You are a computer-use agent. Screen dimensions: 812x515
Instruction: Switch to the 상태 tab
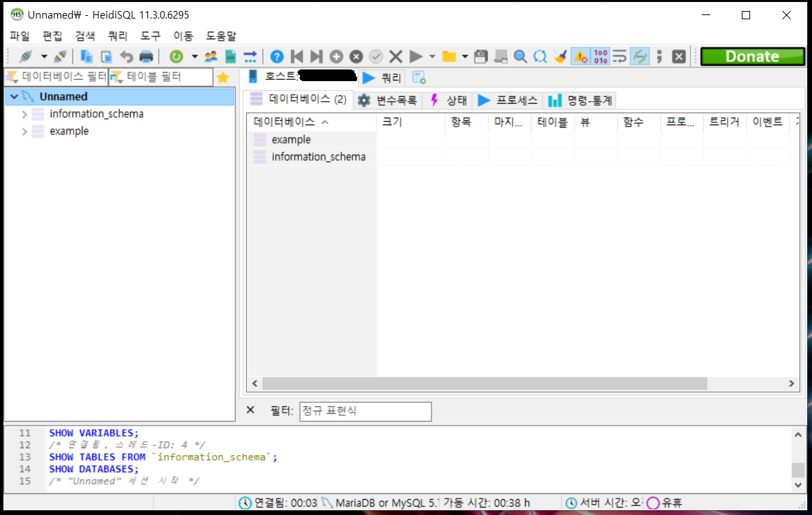449,100
